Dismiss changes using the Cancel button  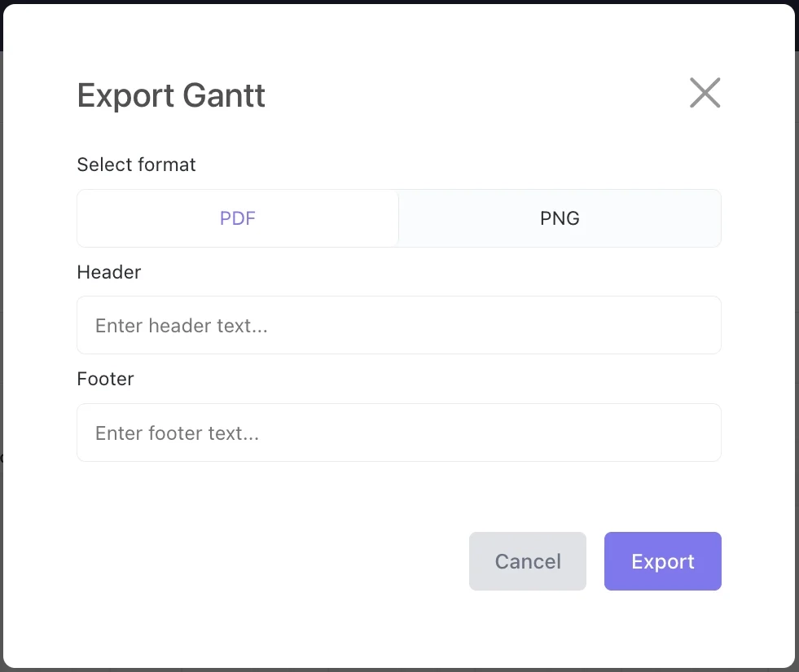click(x=527, y=561)
